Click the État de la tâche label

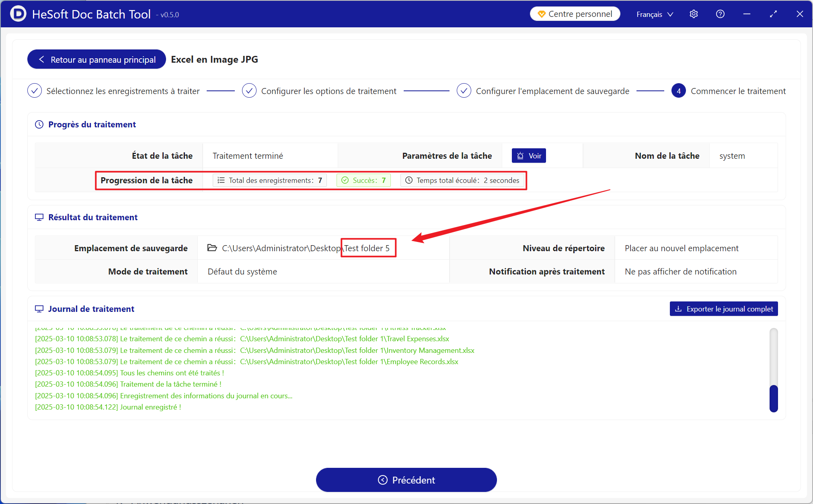(162, 156)
